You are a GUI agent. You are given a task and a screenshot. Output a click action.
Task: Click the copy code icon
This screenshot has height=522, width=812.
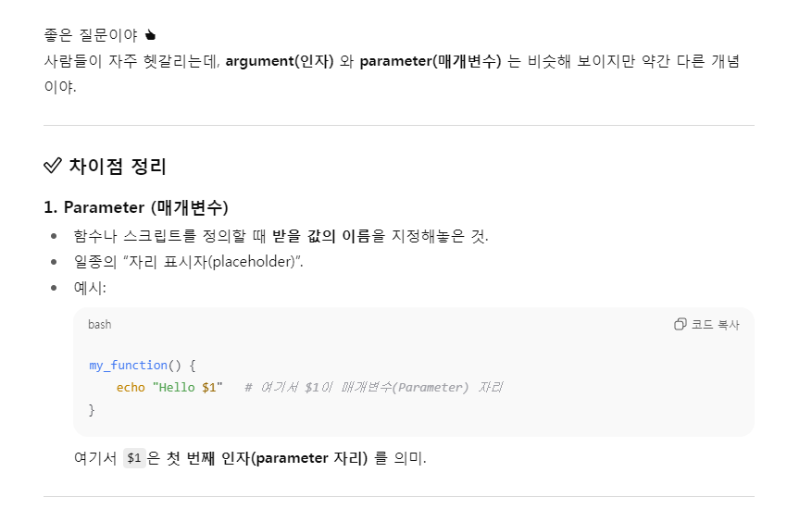point(680,324)
